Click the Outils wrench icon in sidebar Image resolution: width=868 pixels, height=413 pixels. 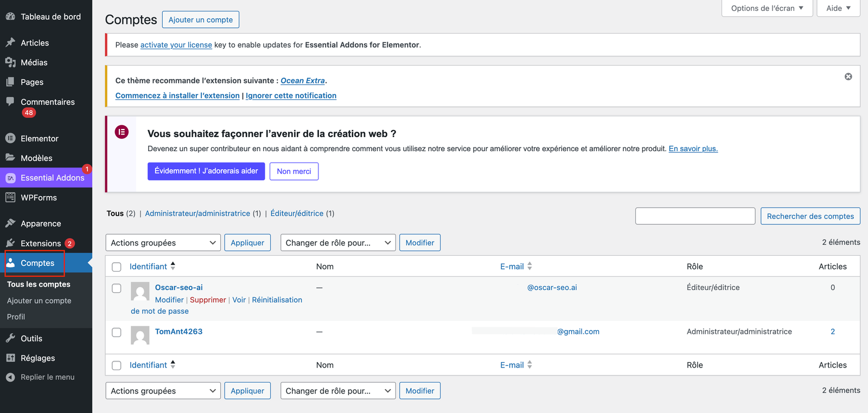click(x=10, y=338)
